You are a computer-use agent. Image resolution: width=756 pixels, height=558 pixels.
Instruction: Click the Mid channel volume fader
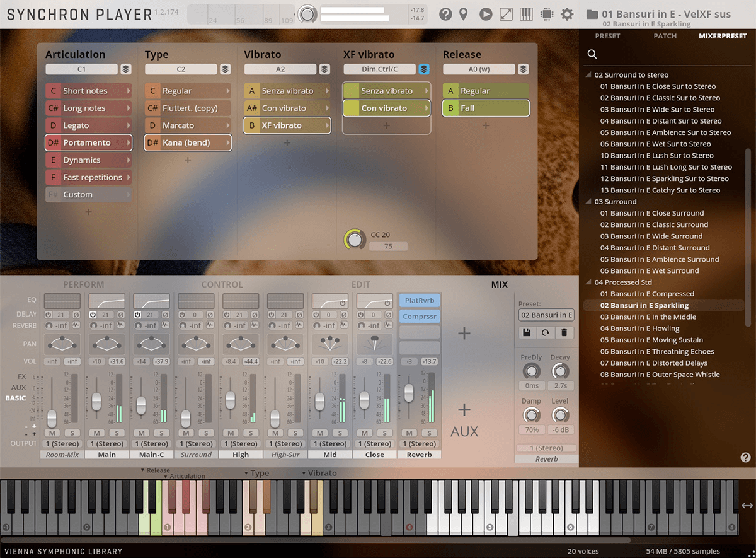tap(319, 400)
